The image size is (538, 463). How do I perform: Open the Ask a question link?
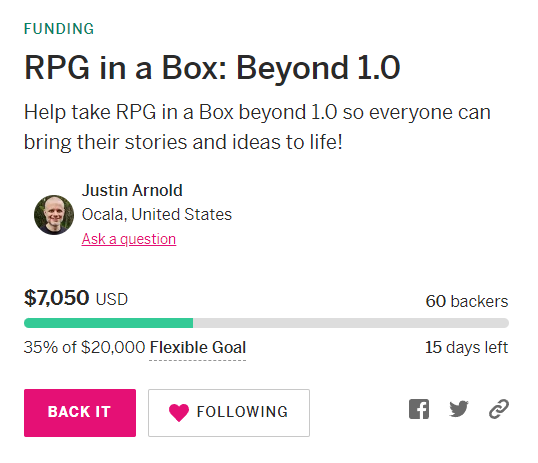pos(129,239)
